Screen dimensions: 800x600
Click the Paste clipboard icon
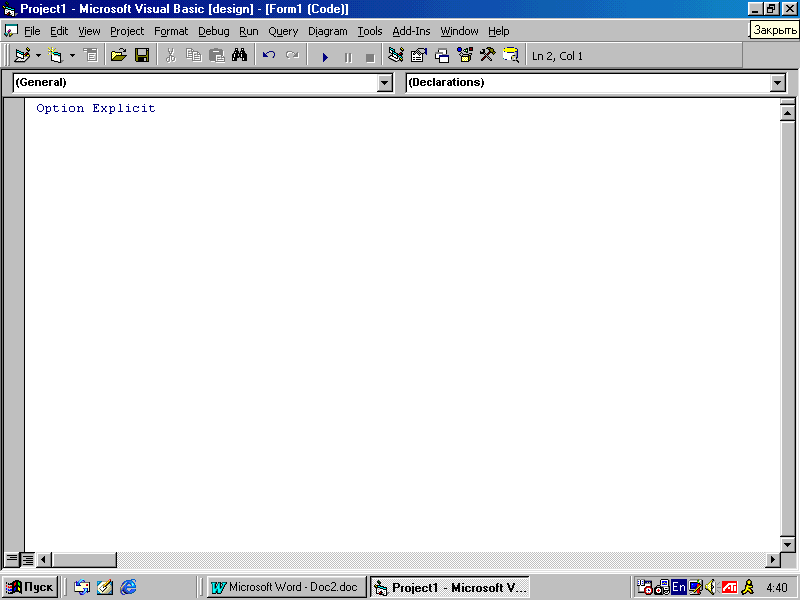pyautogui.click(x=217, y=55)
